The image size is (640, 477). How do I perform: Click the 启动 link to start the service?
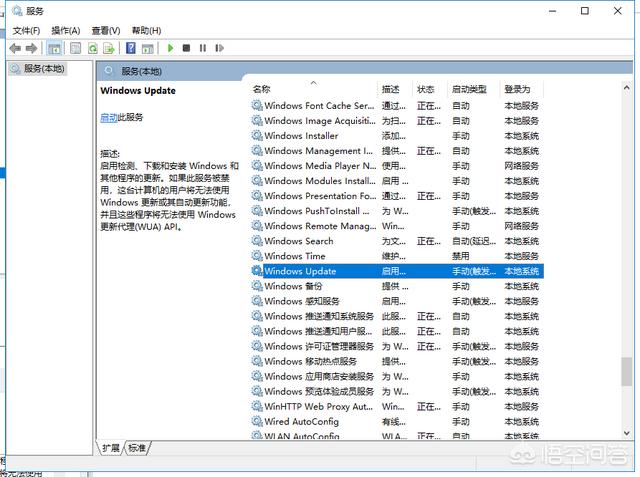click(109, 118)
